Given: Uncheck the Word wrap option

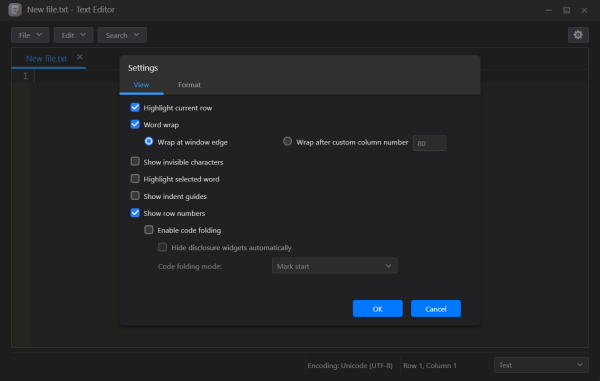Looking at the screenshot, I should pos(135,124).
